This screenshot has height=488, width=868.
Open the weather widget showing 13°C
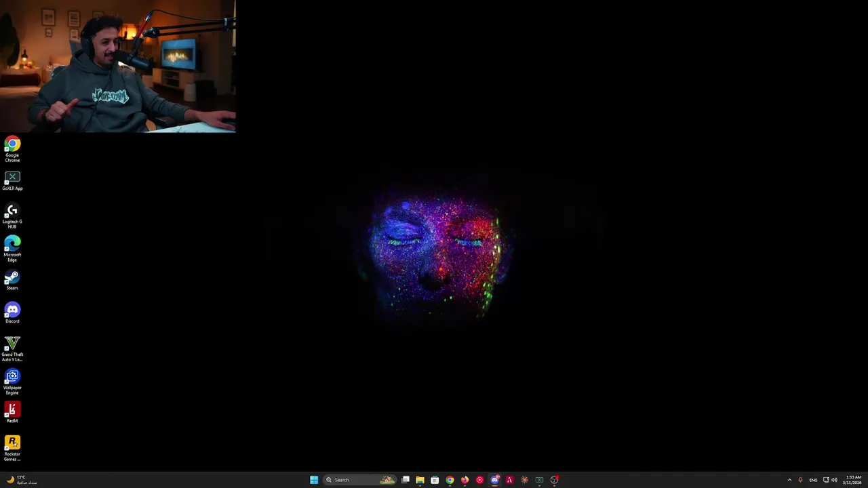pyautogui.click(x=22, y=480)
